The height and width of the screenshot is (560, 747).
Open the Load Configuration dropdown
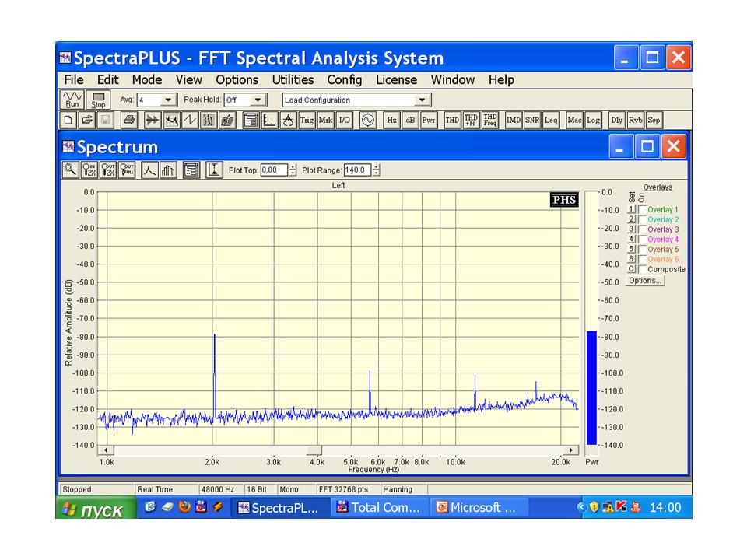(x=422, y=100)
